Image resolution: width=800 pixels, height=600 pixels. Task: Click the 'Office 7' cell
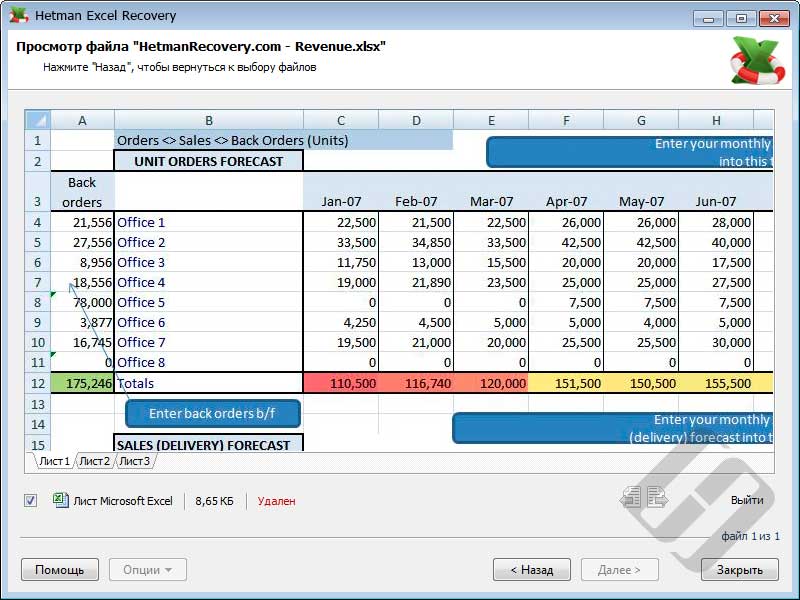click(x=209, y=342)
